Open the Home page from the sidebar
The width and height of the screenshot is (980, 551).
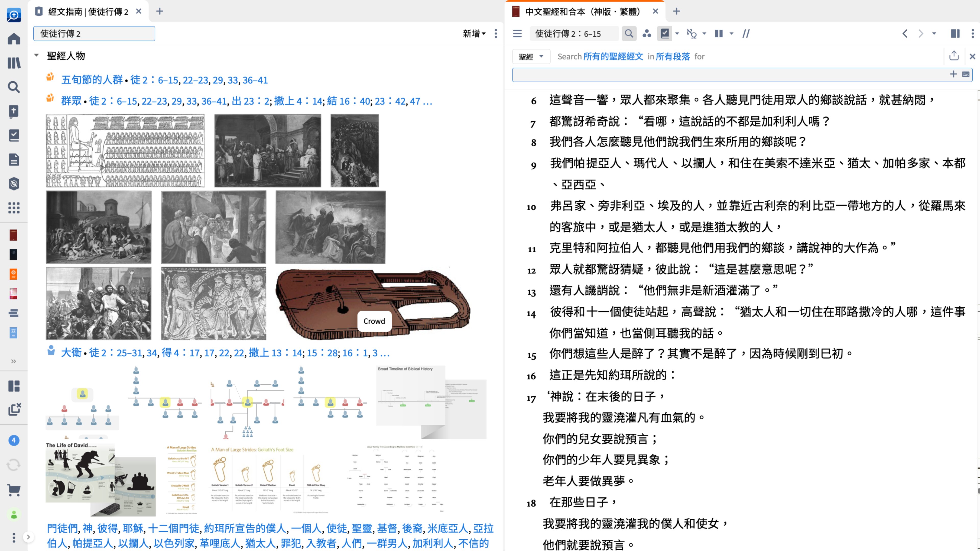coord(14,39)
